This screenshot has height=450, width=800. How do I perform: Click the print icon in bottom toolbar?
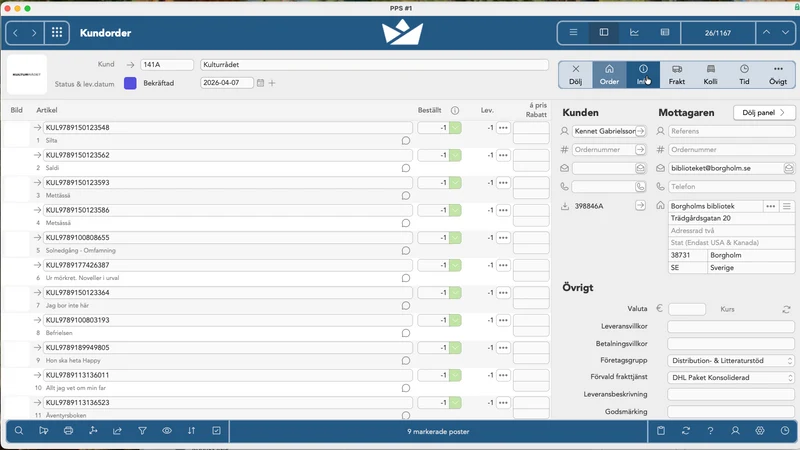coord(68,431)
